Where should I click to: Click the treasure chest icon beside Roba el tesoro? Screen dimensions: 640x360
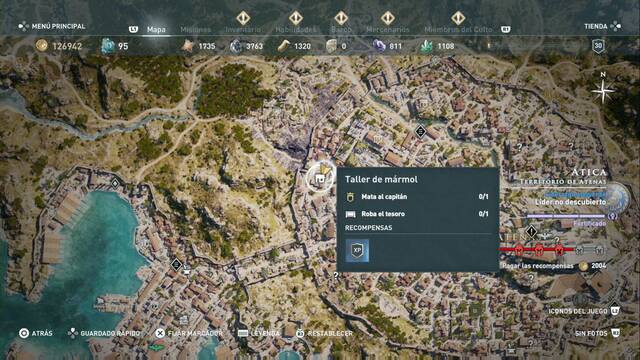coord(350,214)
